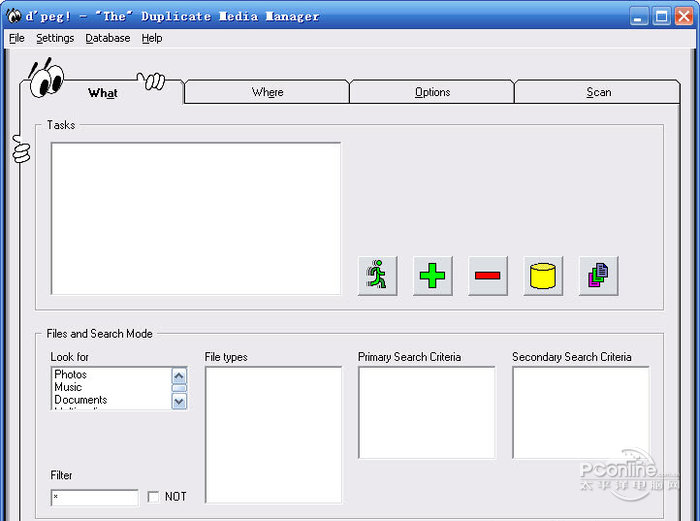700x521 pixels.
Task: Click the running man start task icon
Action: [377, 275]
